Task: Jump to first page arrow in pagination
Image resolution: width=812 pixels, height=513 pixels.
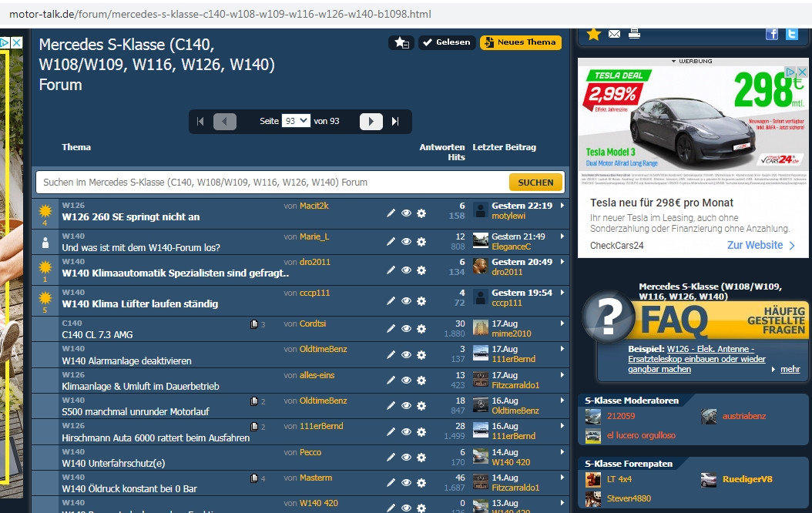Action: tap(200, 121)
